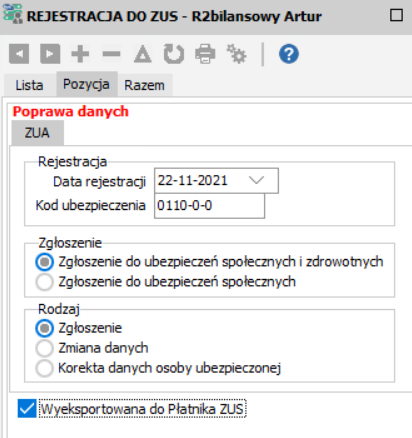Open help question mark icon

[x=289, y=54]
